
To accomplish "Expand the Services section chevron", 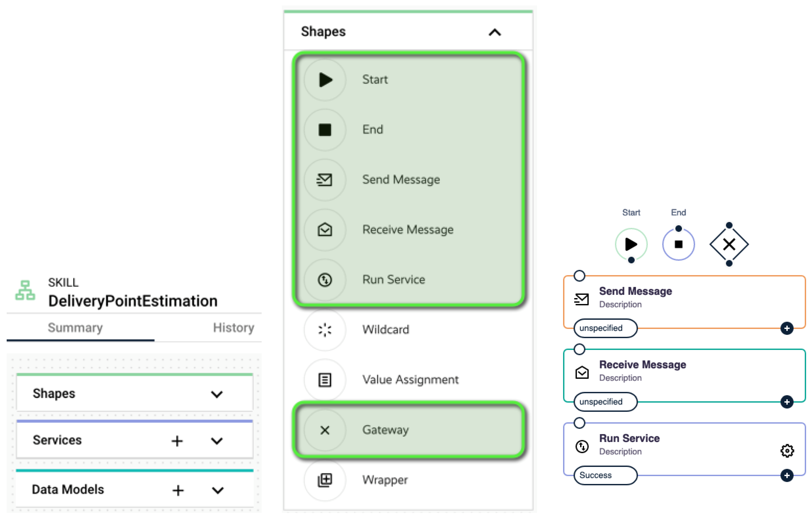I will pos(217,441).
